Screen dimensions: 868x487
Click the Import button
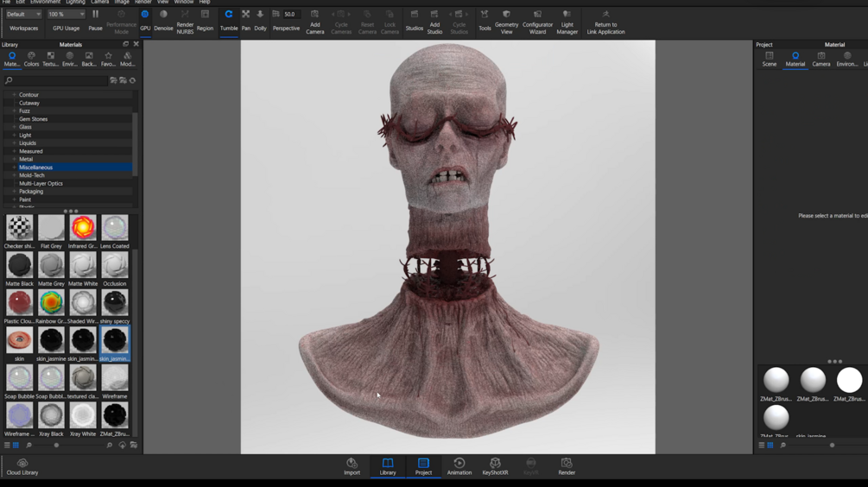(x=352, y=466)
